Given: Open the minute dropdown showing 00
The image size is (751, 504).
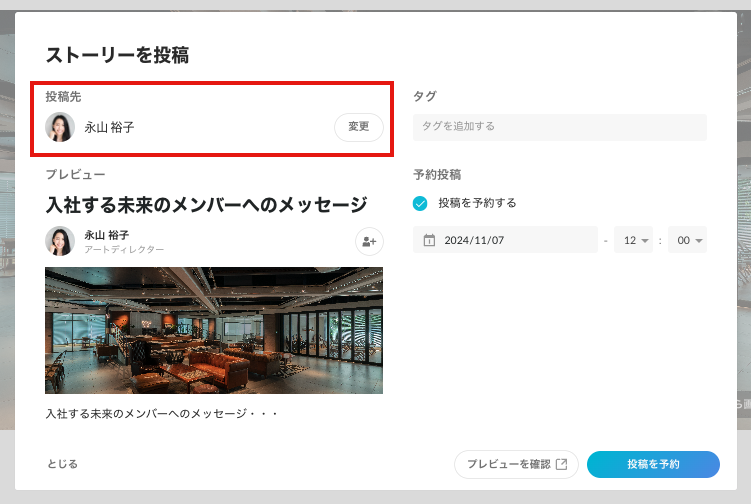Looking at the screenshot, I should point(687,240).
